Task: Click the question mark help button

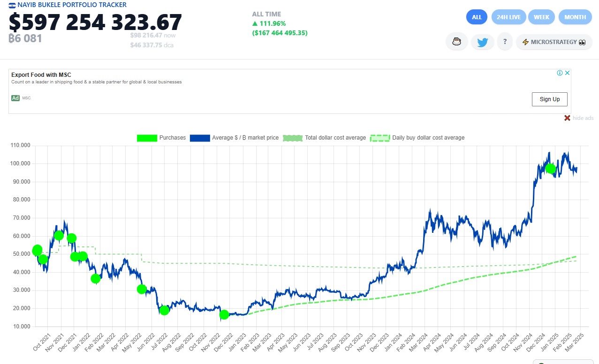Action: [x=505, y=42]
